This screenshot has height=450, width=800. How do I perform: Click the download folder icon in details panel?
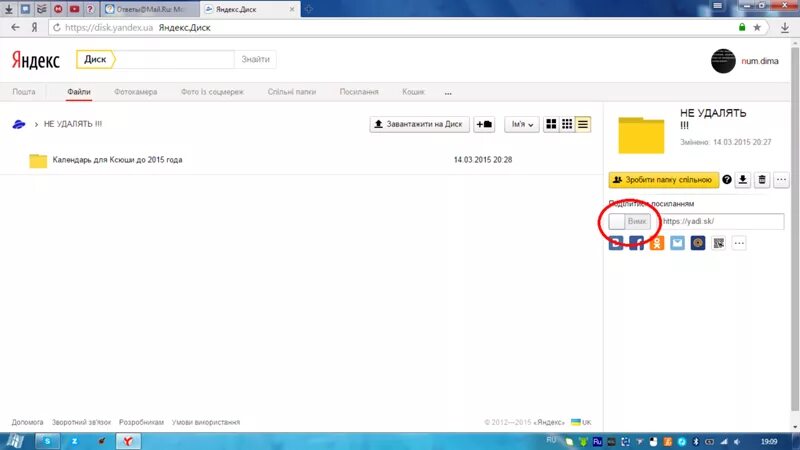click(x=743, y=180)
